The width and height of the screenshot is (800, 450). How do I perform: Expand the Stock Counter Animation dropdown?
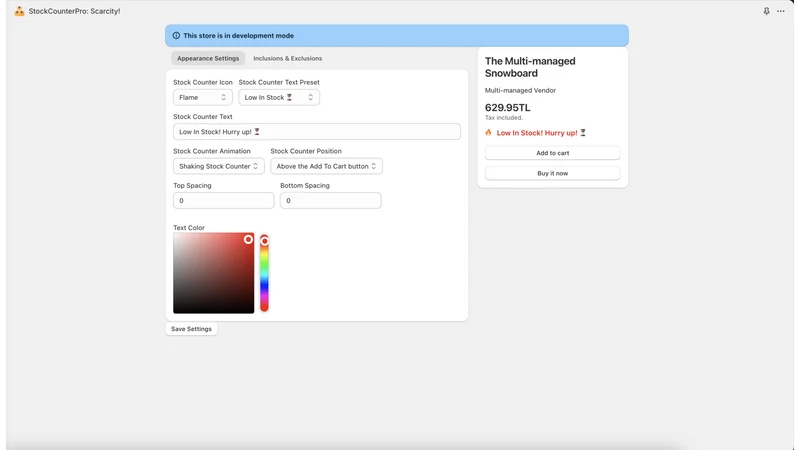(218, 166)
